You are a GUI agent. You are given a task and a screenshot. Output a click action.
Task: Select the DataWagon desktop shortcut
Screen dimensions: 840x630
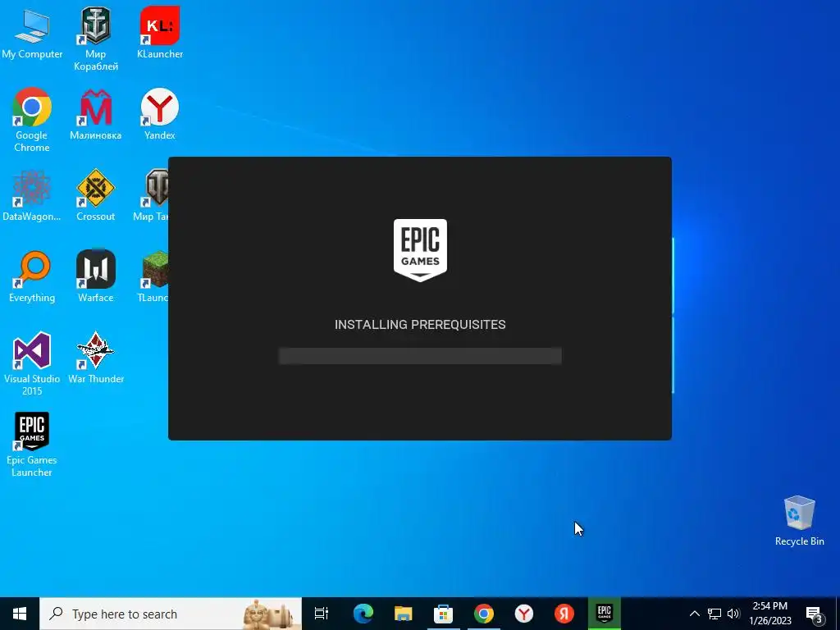(x=32, y=195)
